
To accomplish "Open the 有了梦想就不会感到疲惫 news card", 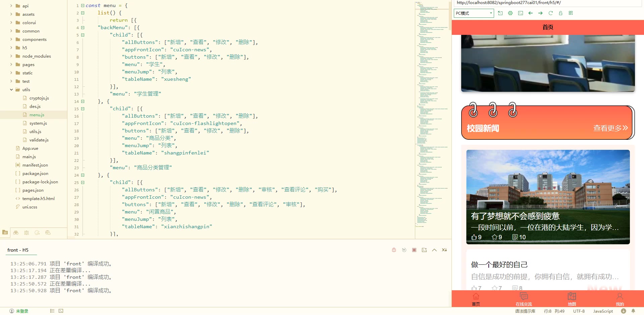I will [548, 197].
